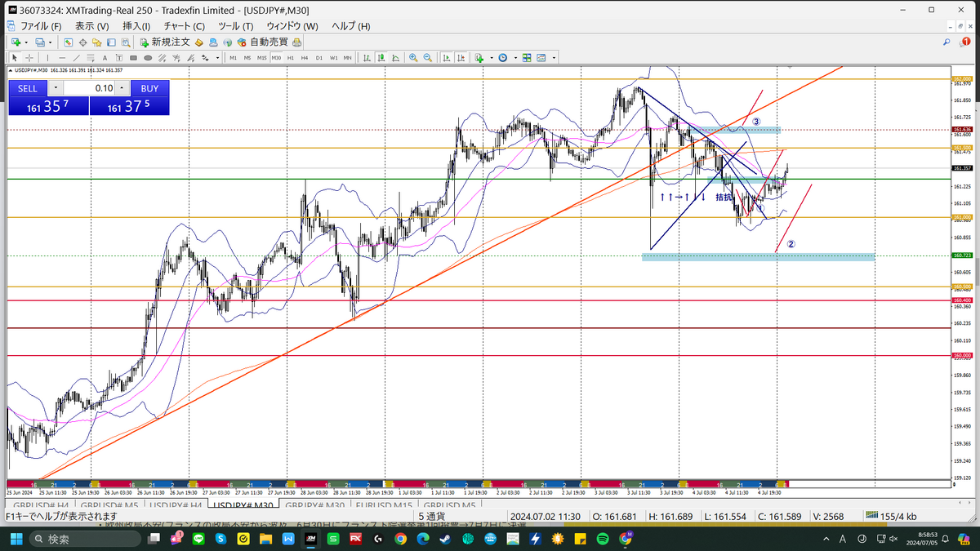Select the ellipse drawing tool

click(148, 58)
